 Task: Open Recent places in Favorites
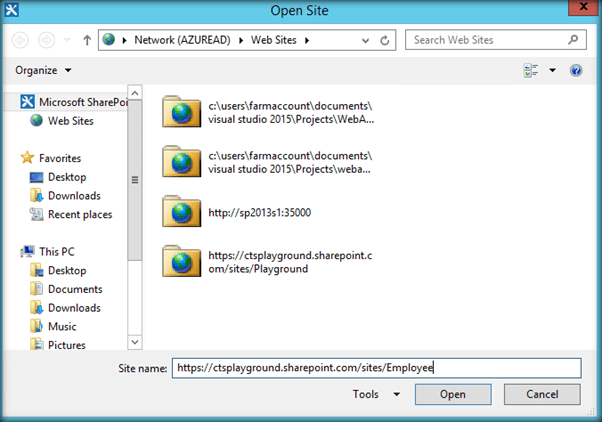71,214
